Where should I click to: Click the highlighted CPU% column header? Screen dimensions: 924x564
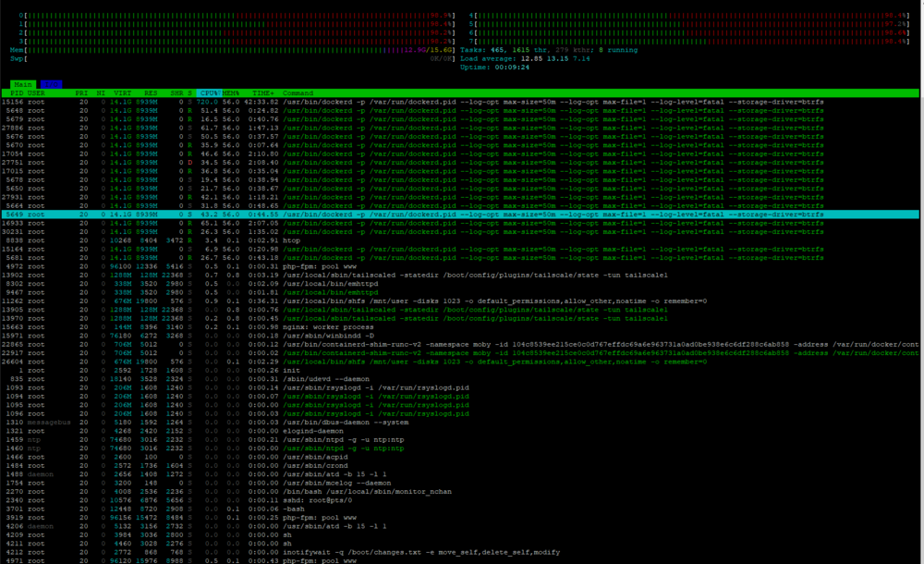click(209, 93)
